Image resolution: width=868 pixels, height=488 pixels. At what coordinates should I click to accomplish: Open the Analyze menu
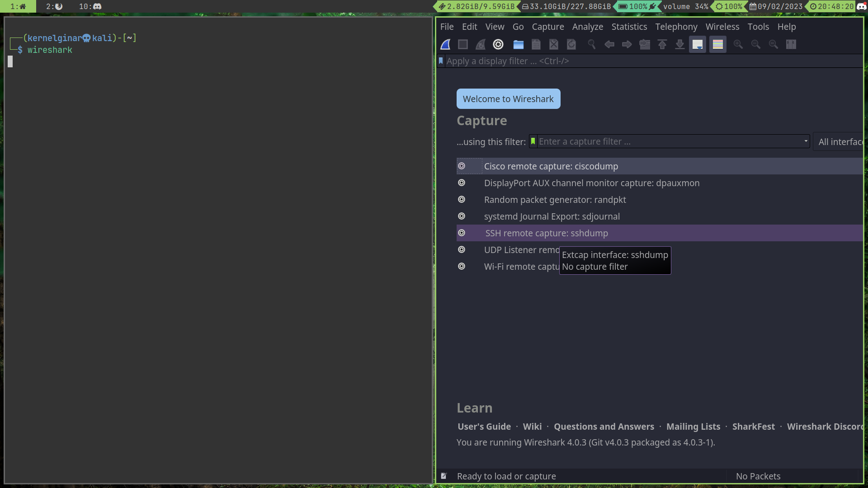click(587, 27)
